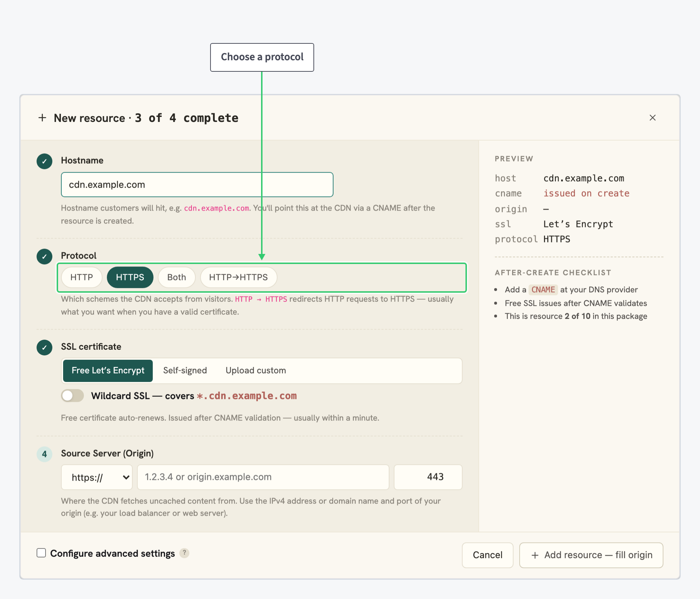Click Add resource — fill origin button
Image resolution: width=700 pixels, height=599 pixels.
point(591,555)
